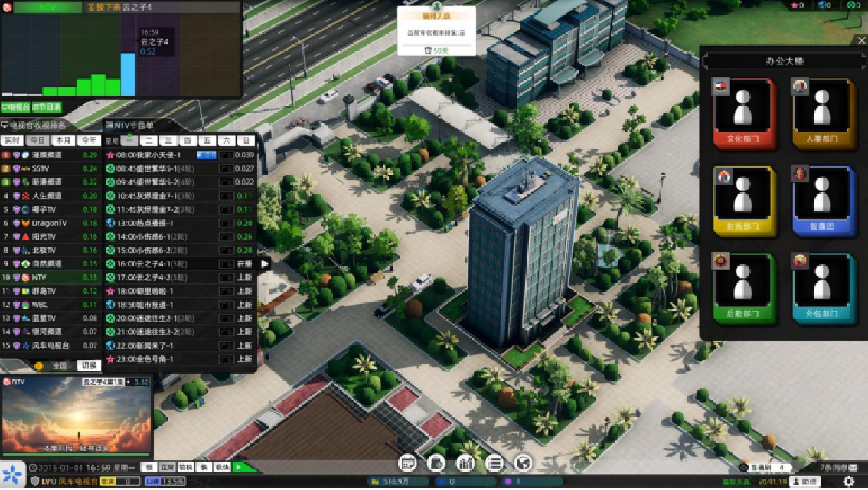This screenshot has height=490, width=868.
Task: Expand the 7条消息 messages indicator
Action: [838, 467]
